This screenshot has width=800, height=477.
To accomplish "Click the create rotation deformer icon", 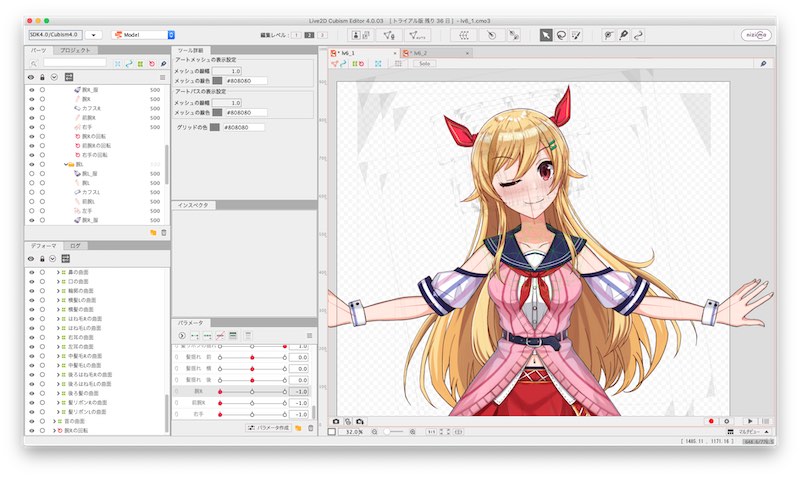I will [x=491, y=35].
